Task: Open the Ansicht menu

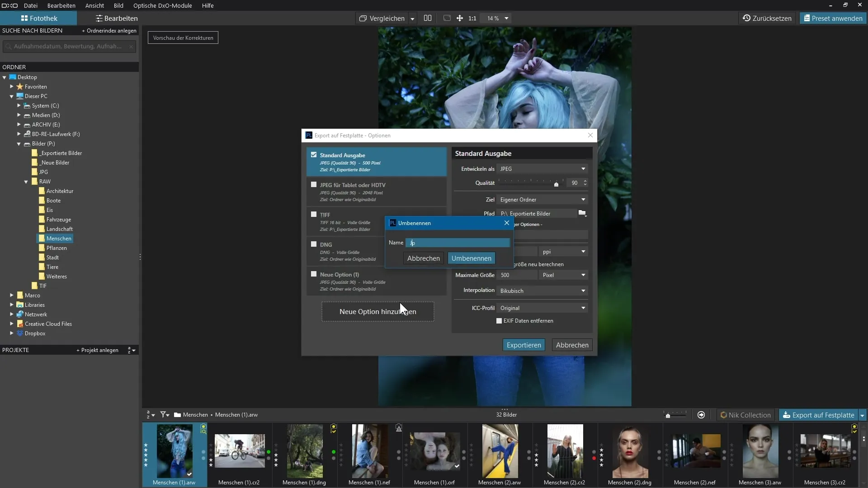Action: pyautogui.click(x=94, y=5)
